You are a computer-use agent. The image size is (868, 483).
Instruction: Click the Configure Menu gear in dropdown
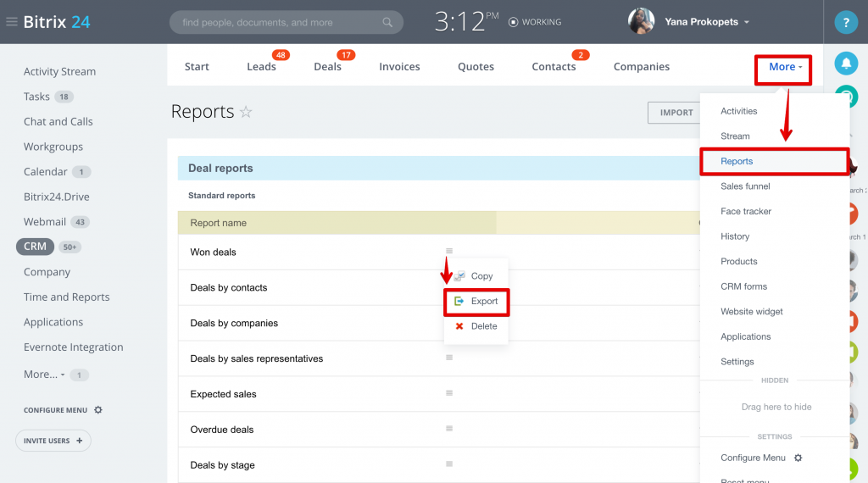pos(798,458)
